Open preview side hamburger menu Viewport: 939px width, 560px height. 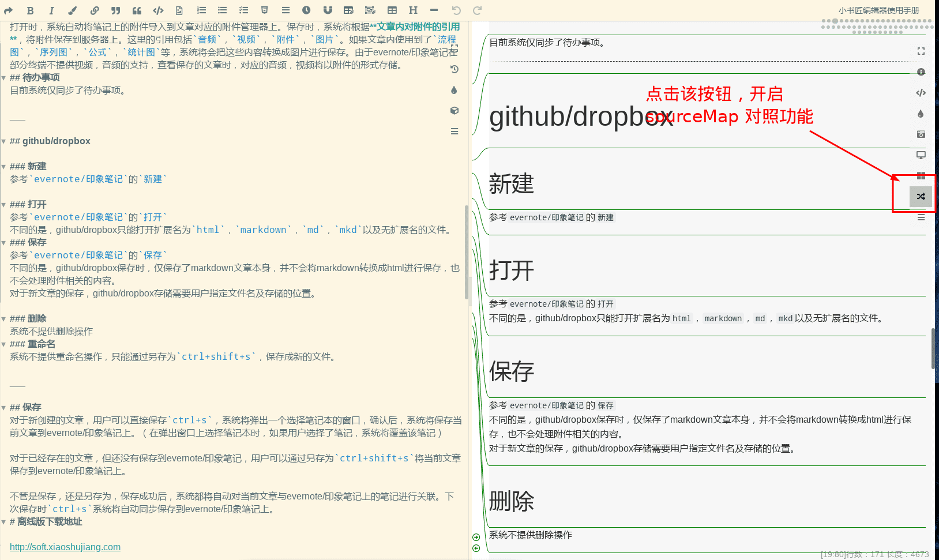tap(921, 217)
